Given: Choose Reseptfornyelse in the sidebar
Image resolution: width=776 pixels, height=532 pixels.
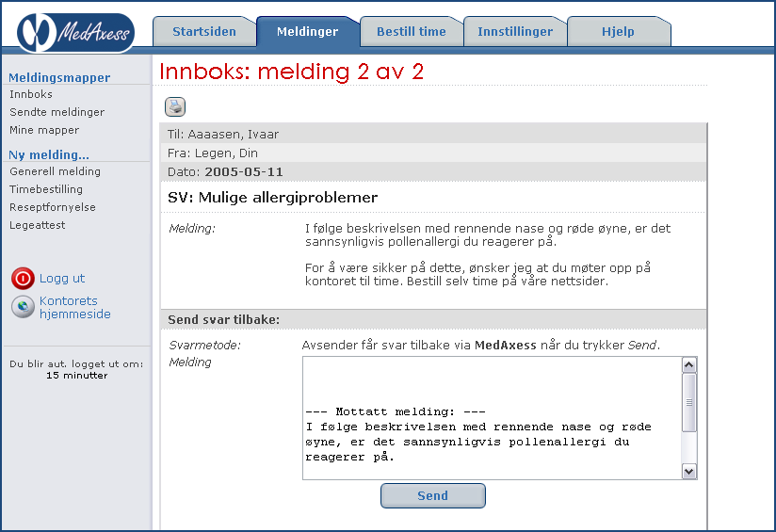Looking at the screenshot, I should [x=53, y=207].
